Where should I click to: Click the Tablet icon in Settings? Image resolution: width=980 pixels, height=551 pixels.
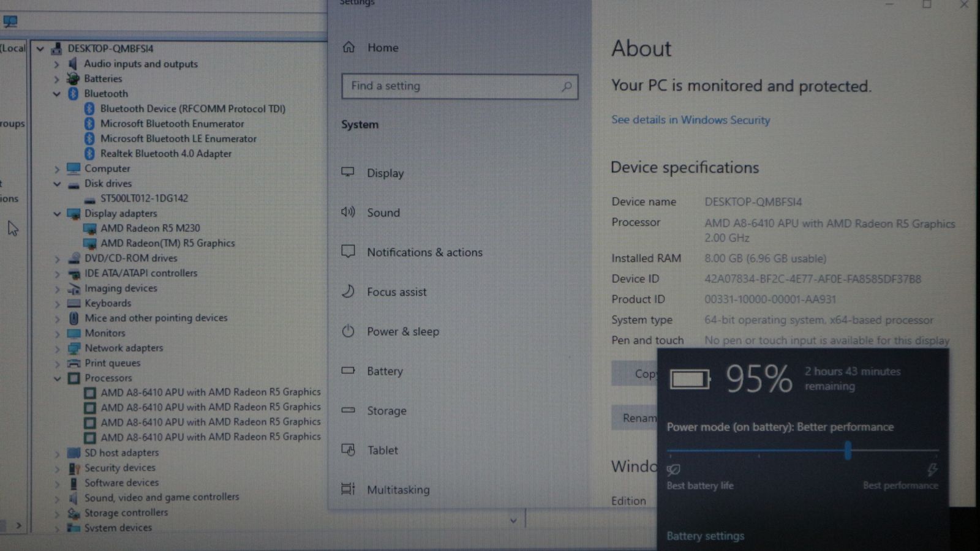pos(348,449)
